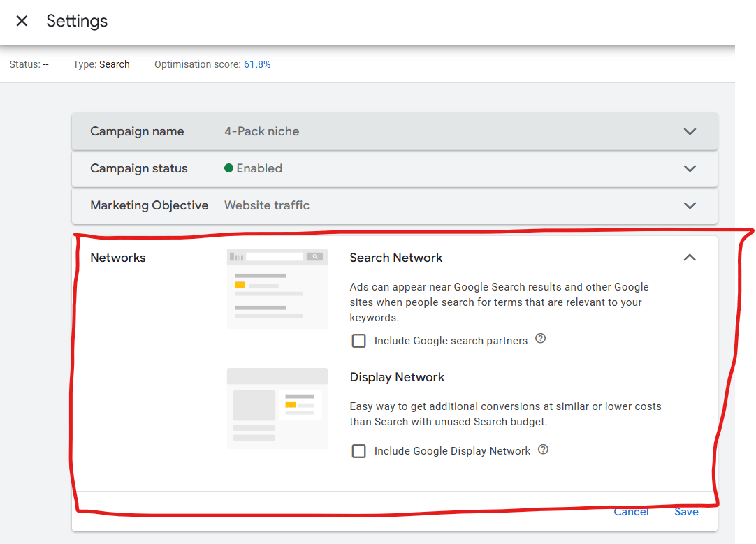
Task: Click the Search Network heading
Action: (x=396, y=258)
